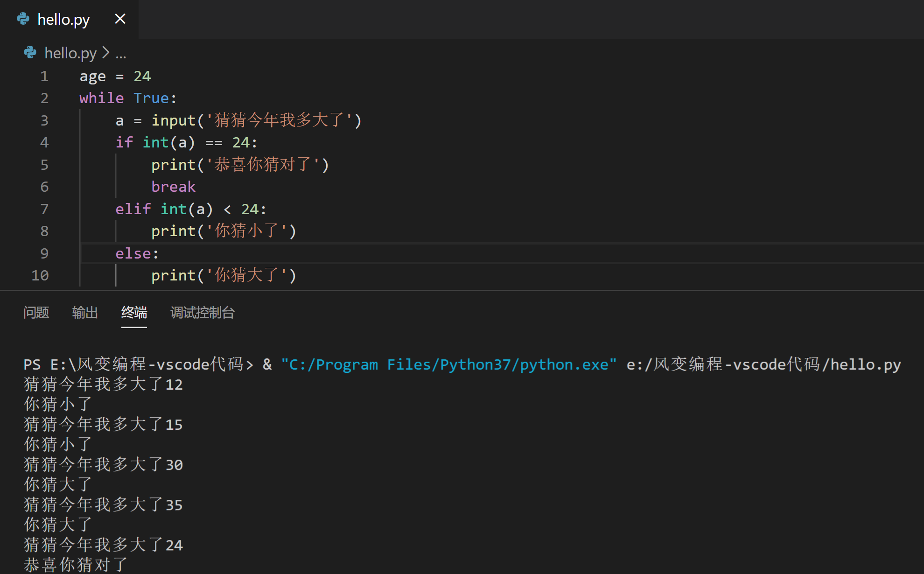Open the 调试控制台 panel
924x574 pixels.
click(202, 313)
